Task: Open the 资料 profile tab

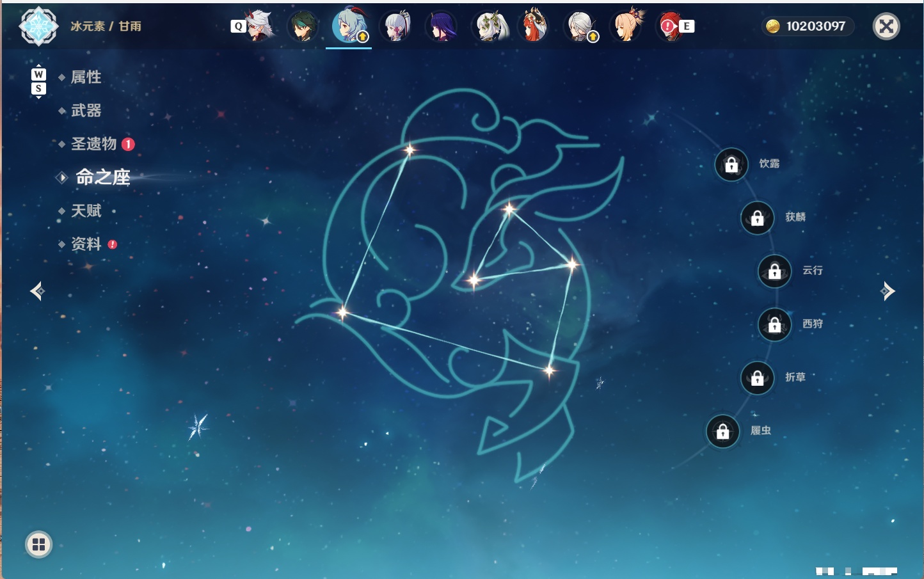Action: (x=86, y=244)
